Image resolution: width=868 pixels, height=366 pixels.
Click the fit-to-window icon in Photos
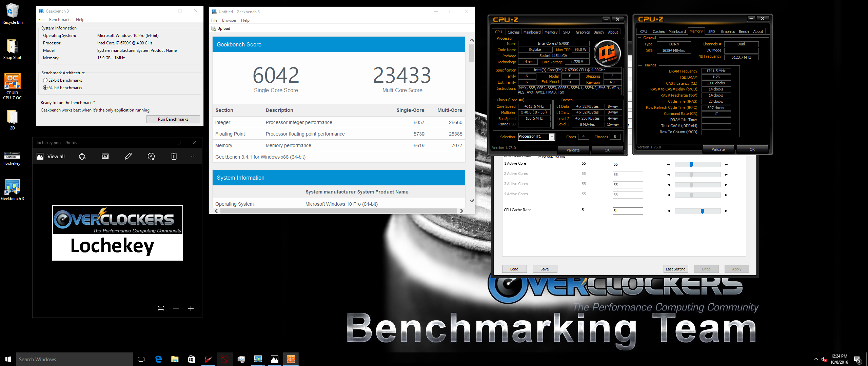click(x=161, y=308)
